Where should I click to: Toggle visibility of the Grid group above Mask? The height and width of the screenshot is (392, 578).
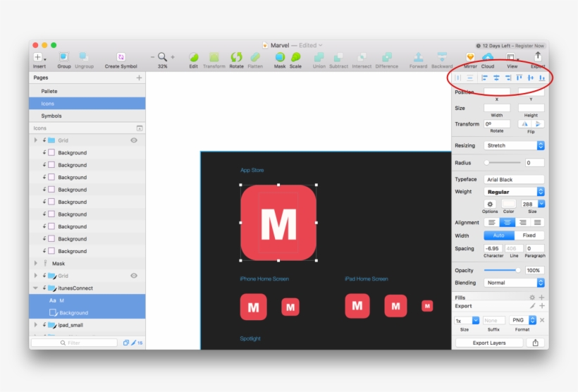(x=134, y=140)
